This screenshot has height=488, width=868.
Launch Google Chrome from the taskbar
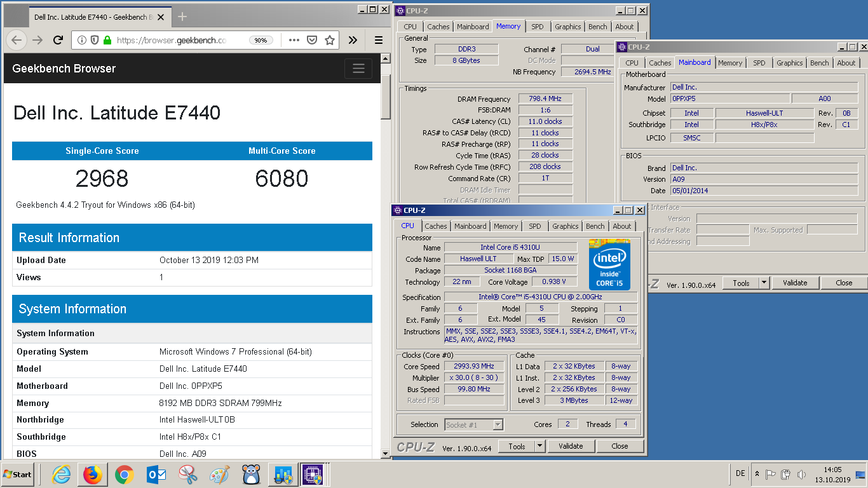125,474
